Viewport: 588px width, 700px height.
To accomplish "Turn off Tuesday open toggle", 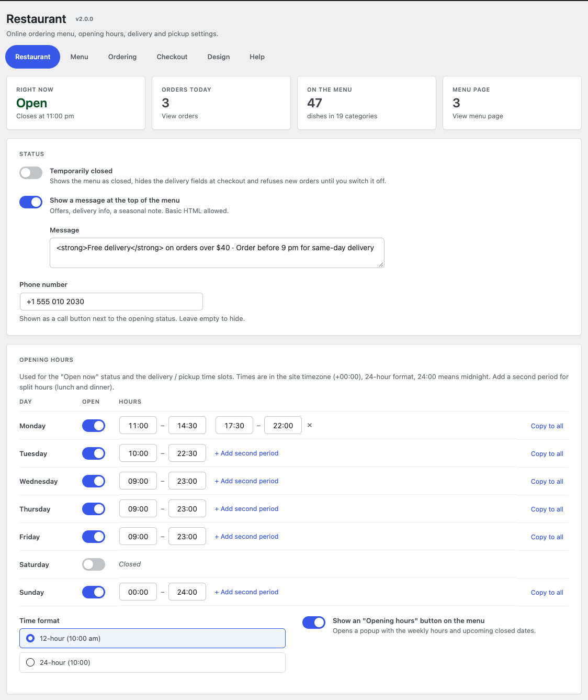I will [x=94, y=453].
